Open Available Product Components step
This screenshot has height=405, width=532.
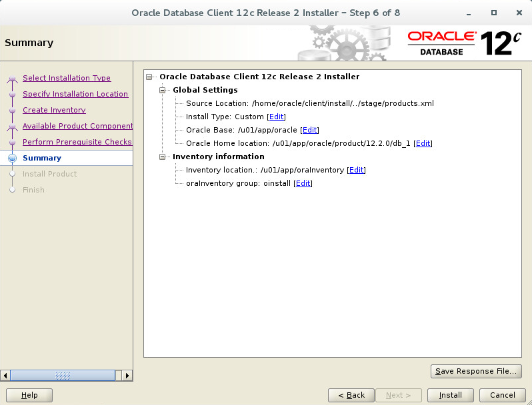tap(78, 126)
